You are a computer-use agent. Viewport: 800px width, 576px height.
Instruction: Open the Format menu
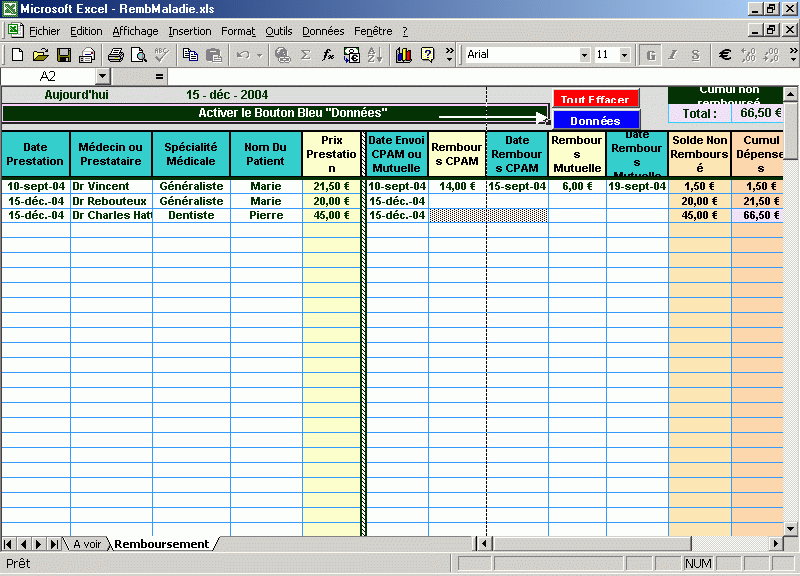tap(238, 31)
